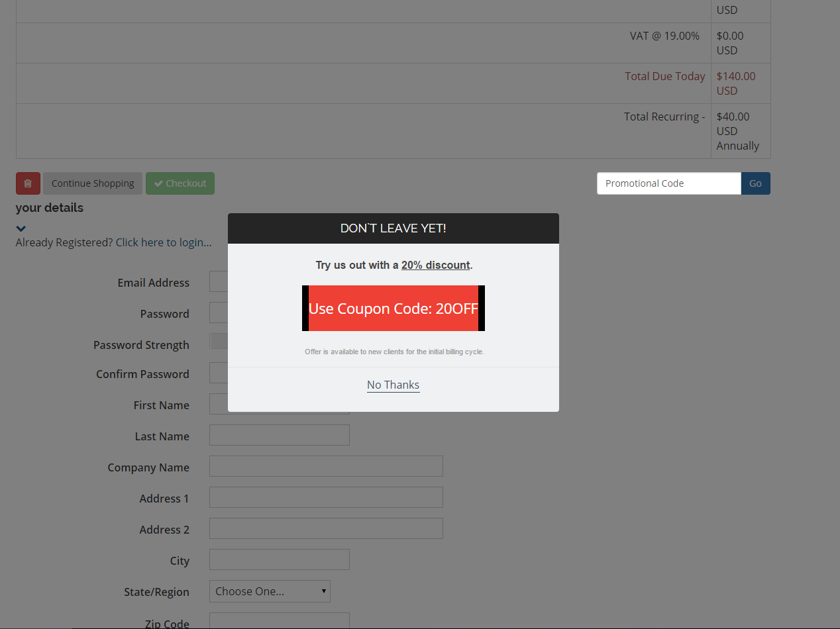840x629 pixels.
Task: Click the Promotional Code input field
Action: coord(668,183)
